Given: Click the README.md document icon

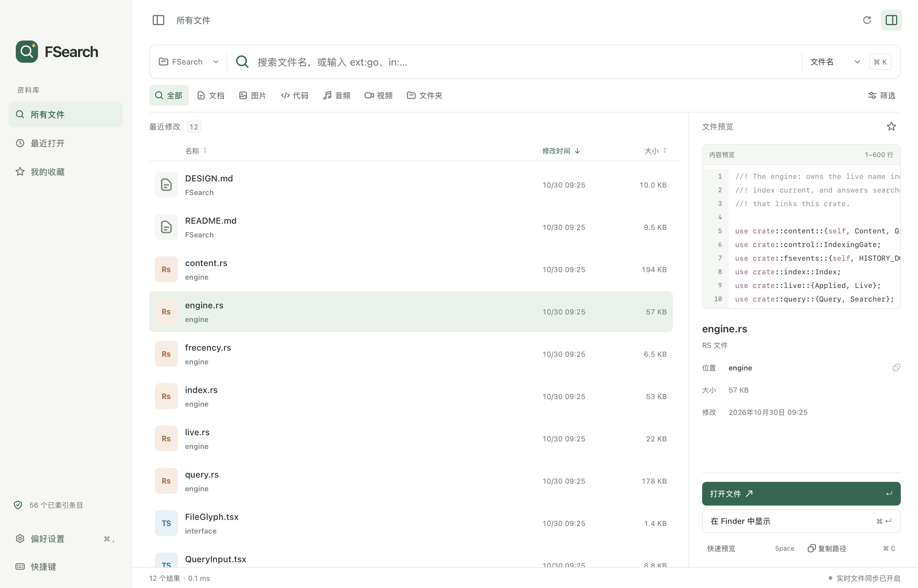Looking at the screenshot, I should [x=166, y=227].
